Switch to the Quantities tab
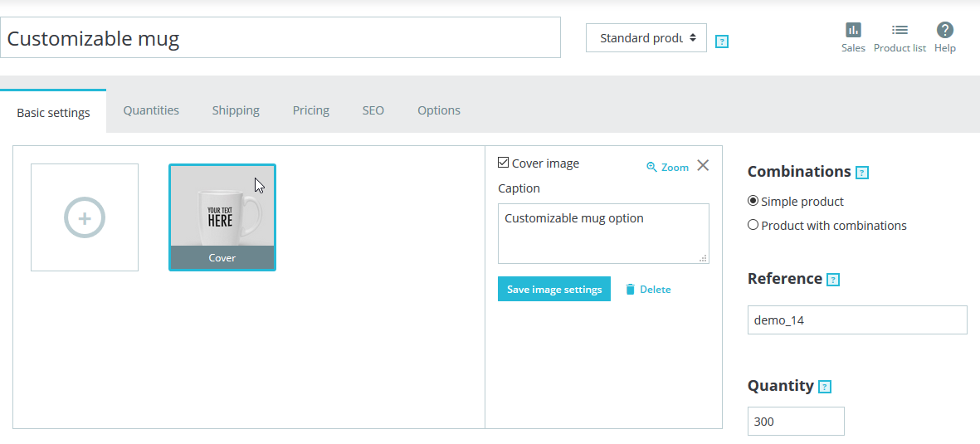Image resolution: width=980 pixels, height=444 pixels. [151, 110]
